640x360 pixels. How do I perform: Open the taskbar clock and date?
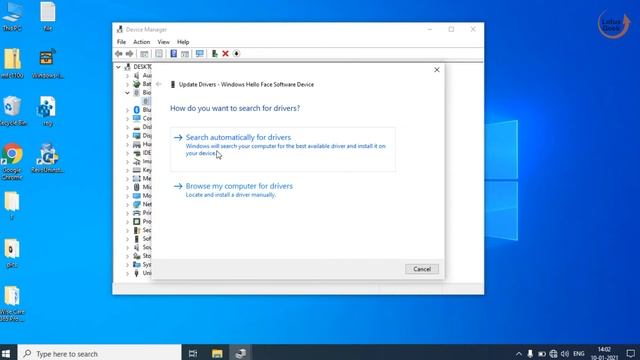coord(604,353)
